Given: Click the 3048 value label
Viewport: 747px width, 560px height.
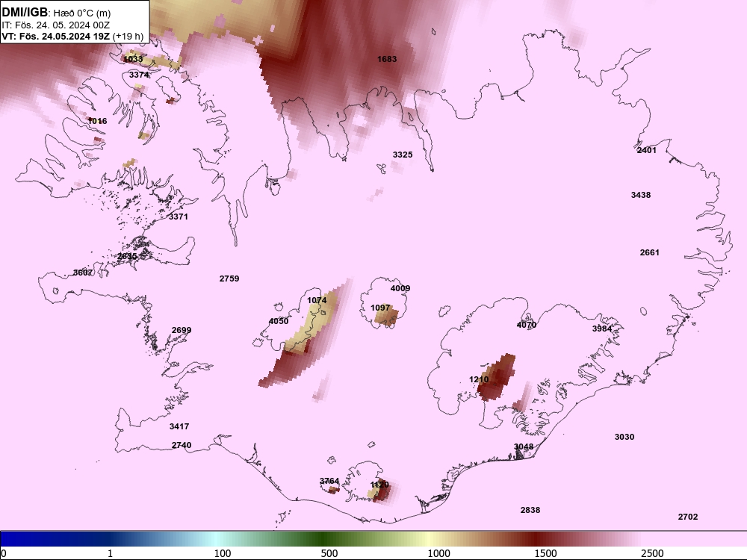Looking at the screenshot, I should [x=524, y=447].
